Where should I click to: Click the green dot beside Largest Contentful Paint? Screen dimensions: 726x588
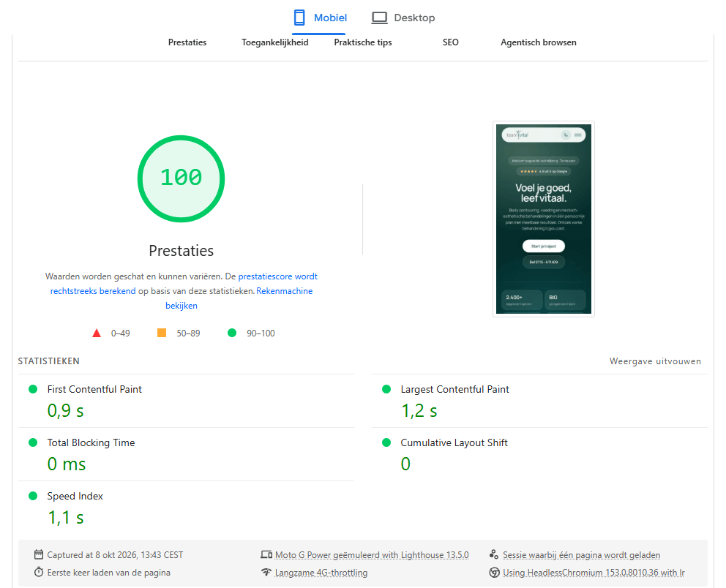(386, 389)
